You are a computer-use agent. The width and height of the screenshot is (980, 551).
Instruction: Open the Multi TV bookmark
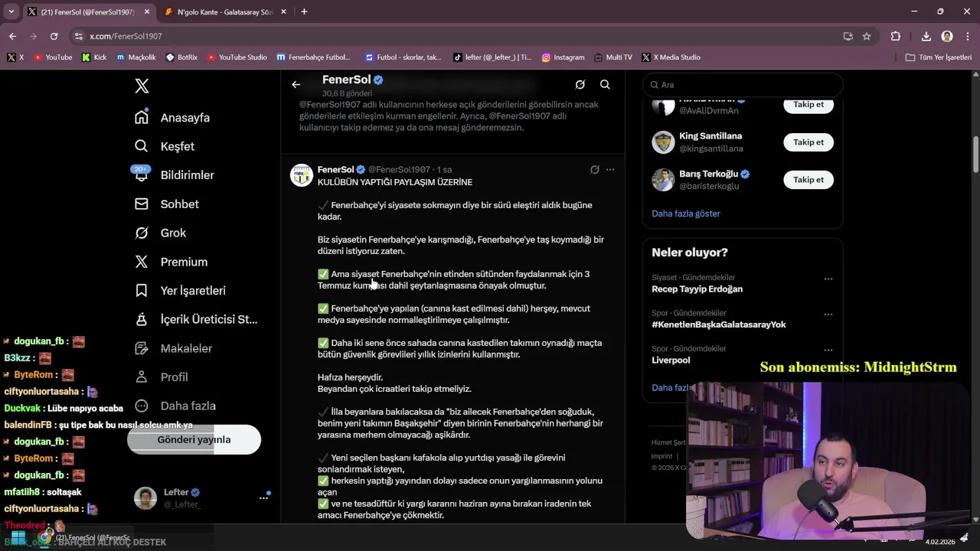coord(612,57)
